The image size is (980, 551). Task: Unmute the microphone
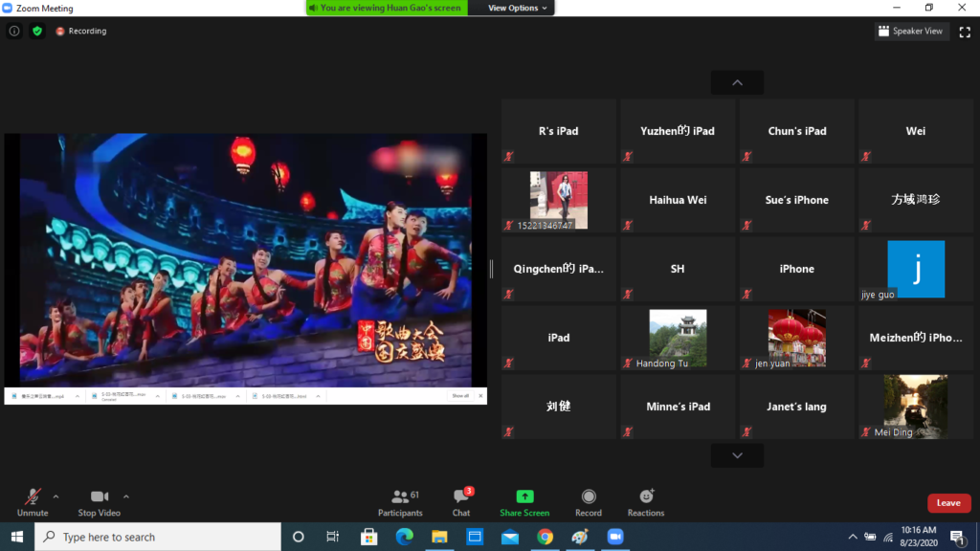coord(33,502)
